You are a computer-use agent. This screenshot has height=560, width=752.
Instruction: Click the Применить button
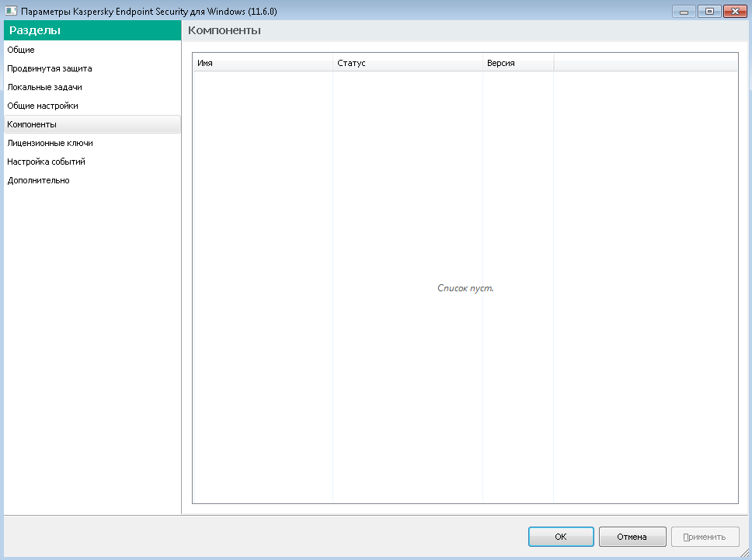(x=704, y=537)
